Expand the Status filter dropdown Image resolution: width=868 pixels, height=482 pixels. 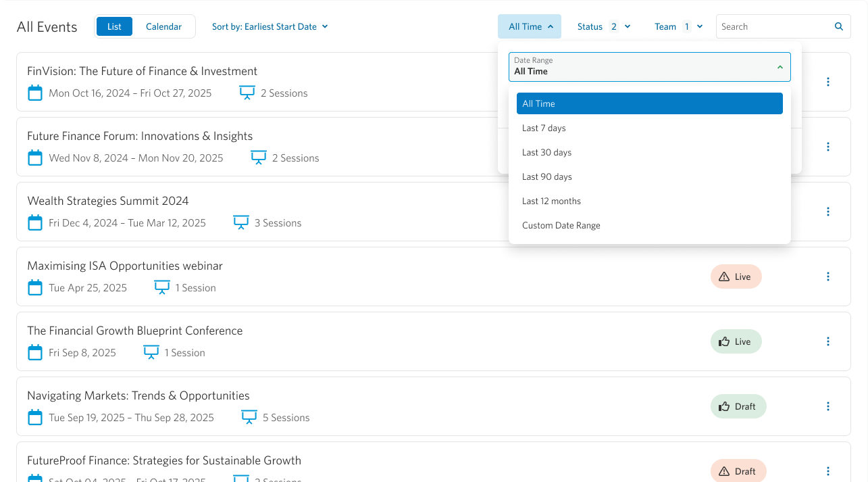(603, 27)
